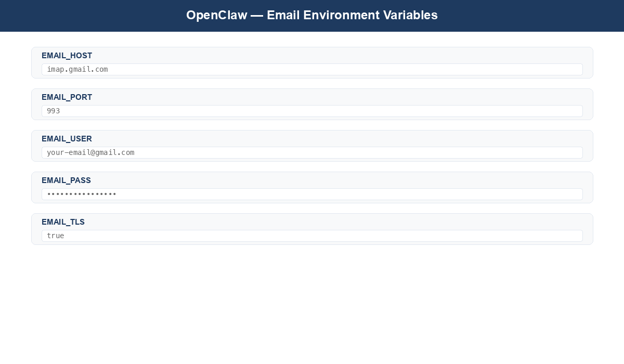
Task: Click the EMAIL_USER label
Action: point(67,139)
